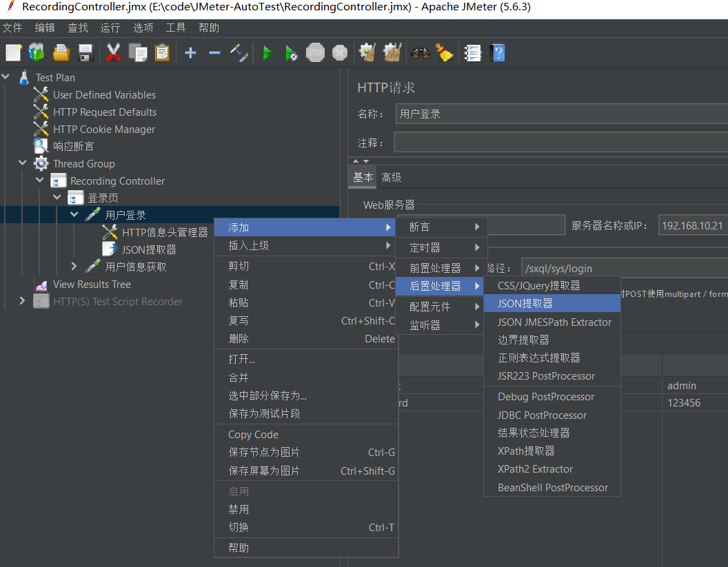The image size is (728, 567).
Task: Switch to the 高级 tab
Action: (392, 177)
